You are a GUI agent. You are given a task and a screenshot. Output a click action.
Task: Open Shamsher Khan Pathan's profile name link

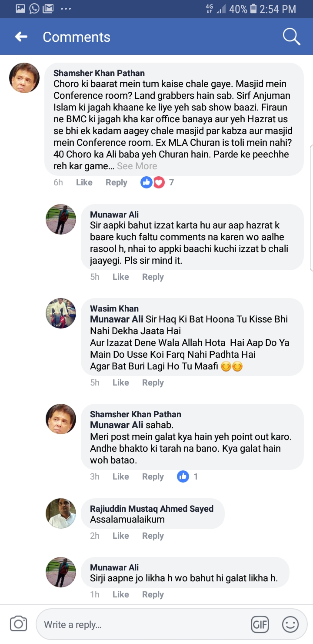coord(99,73)
